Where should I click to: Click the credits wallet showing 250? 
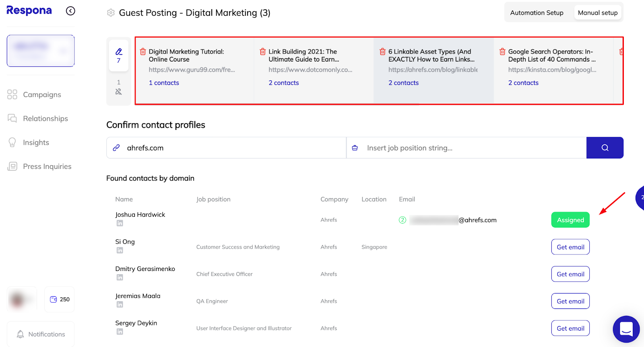coord(60,299)
